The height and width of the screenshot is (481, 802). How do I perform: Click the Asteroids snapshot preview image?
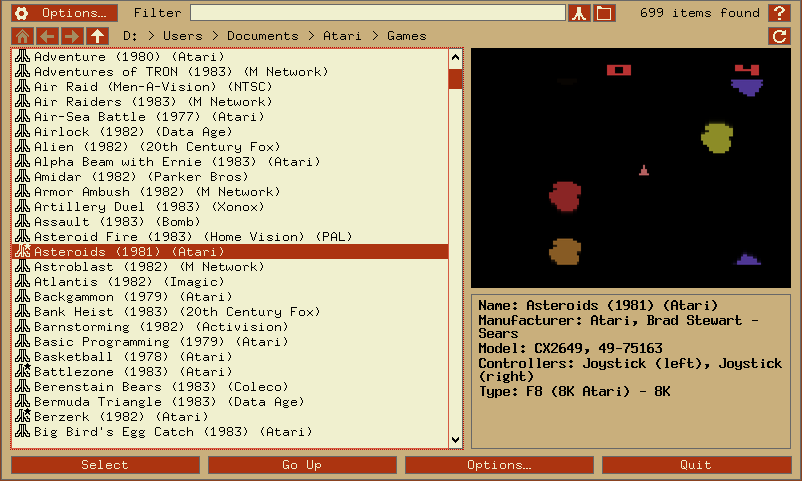coord(631,168)
